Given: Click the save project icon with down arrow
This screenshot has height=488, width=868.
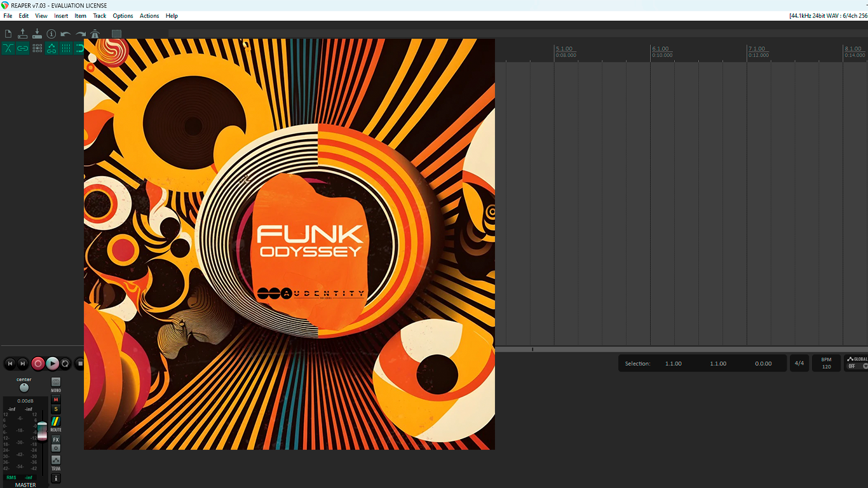Looking at the screenshot, I should pos(37,34).
